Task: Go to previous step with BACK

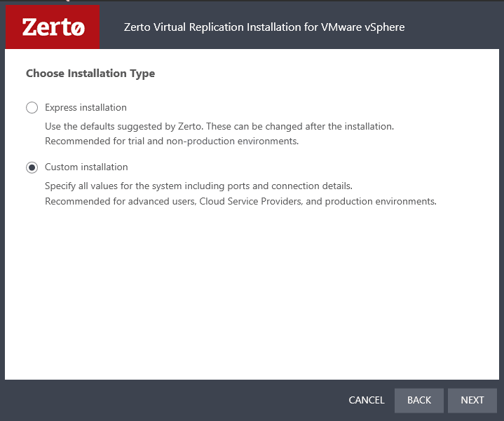Action: pyautogui.click(x=418, y=400)
